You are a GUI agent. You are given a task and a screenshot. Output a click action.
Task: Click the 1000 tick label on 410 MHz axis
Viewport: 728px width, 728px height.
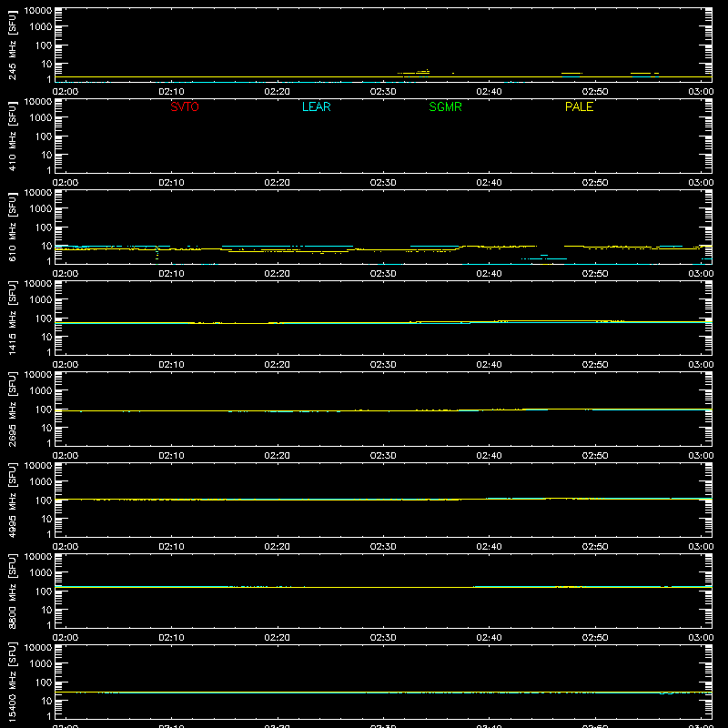[41, 118]
